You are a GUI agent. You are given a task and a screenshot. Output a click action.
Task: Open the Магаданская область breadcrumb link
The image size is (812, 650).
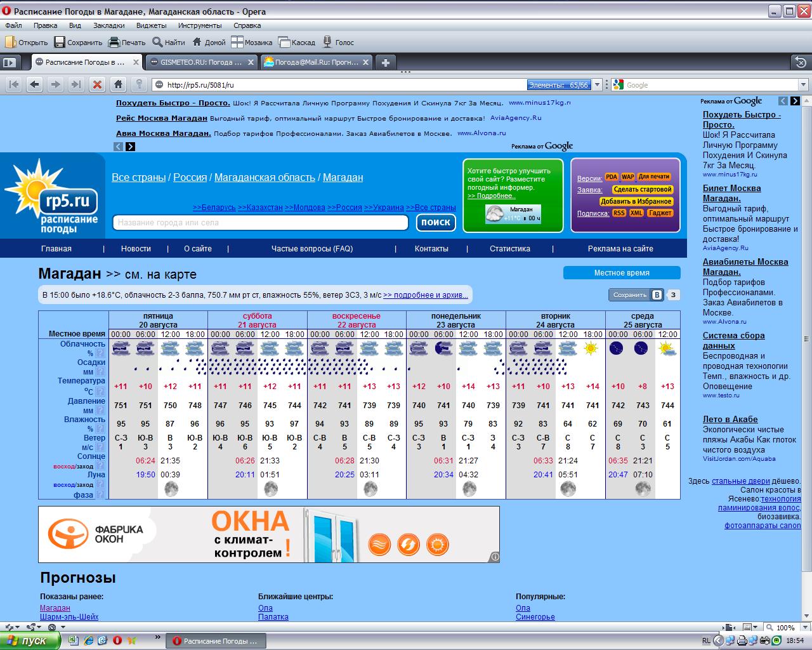(265, 178)
